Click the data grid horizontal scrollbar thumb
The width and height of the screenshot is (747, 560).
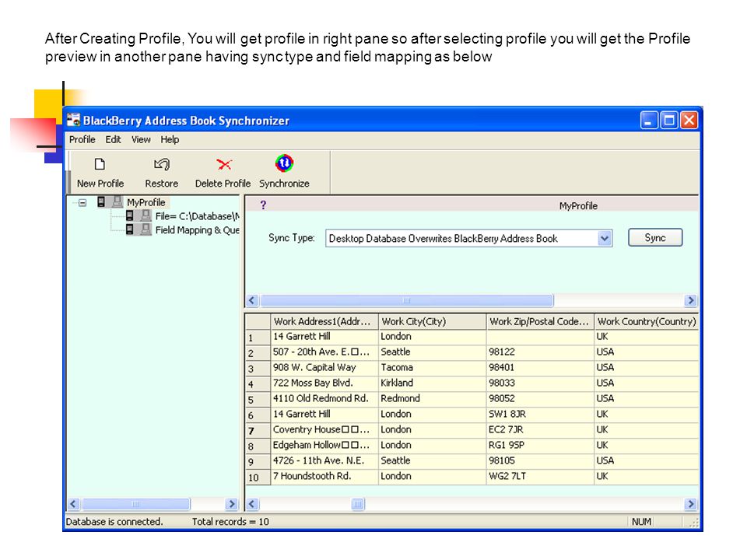[x=358, y=504]
